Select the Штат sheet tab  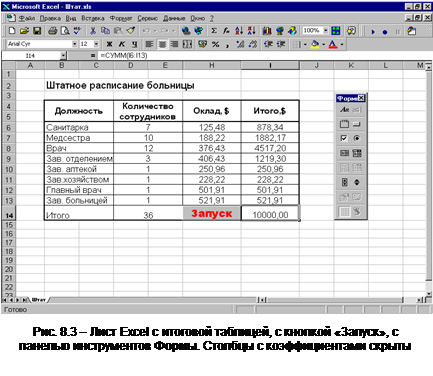pyautogui.click(x=39, y=300)
